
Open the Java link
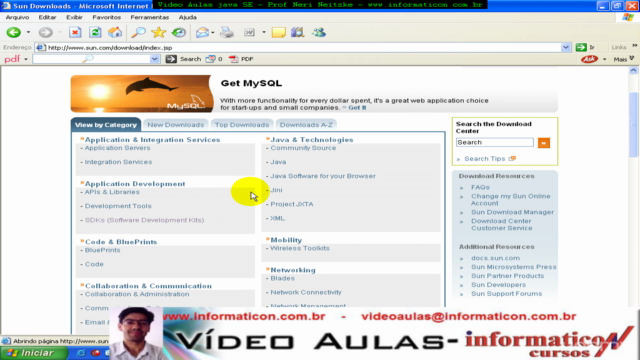tap(278, 162)
